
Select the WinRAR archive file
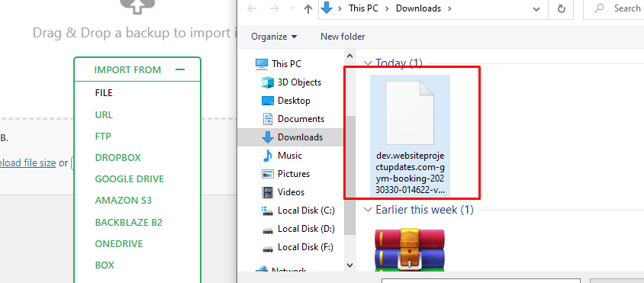(410, 249)
